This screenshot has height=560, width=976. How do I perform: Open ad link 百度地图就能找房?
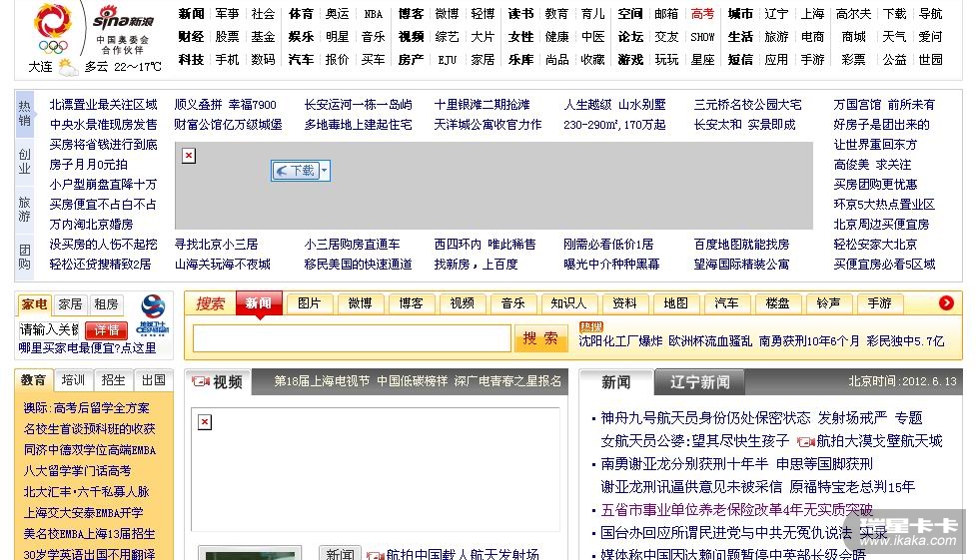pyautogui.click(x=742, y=245)
